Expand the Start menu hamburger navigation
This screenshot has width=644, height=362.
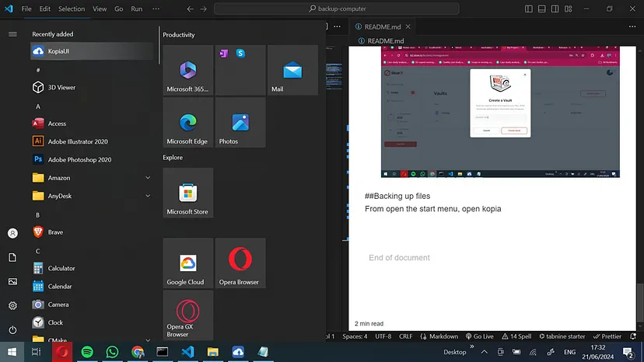coord(12,34)
